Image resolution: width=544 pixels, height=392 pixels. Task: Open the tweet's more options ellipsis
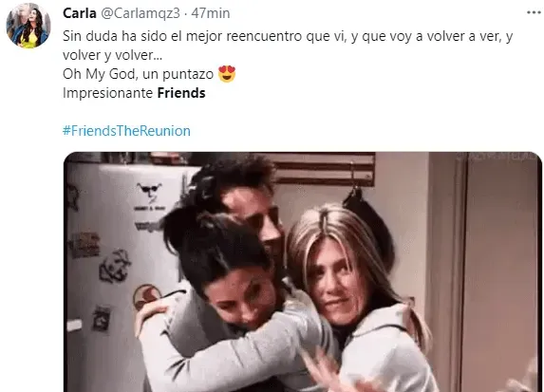535,13
